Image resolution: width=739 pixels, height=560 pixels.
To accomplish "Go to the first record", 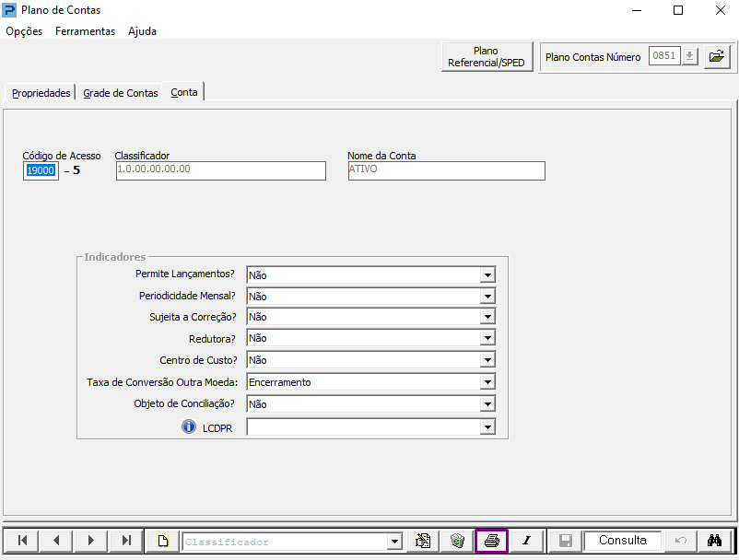I will pos(22,541).
